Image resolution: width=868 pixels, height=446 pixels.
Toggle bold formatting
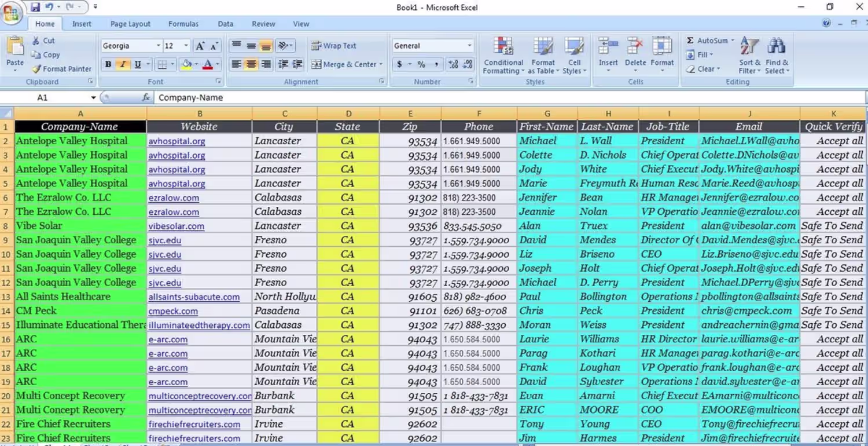pyautogui.click(x=108, y=64)
